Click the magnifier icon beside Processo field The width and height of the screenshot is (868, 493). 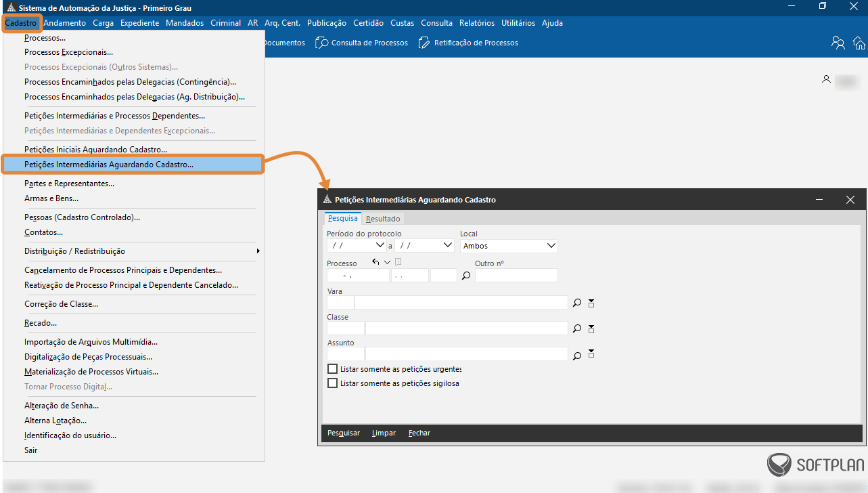(466, 276)
